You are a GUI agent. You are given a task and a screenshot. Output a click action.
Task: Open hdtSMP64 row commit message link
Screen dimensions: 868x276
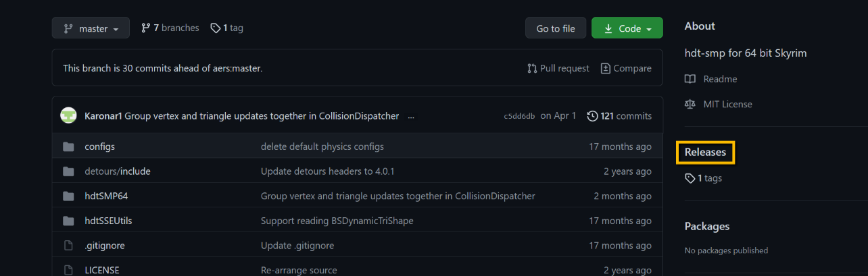coord(398,196)
